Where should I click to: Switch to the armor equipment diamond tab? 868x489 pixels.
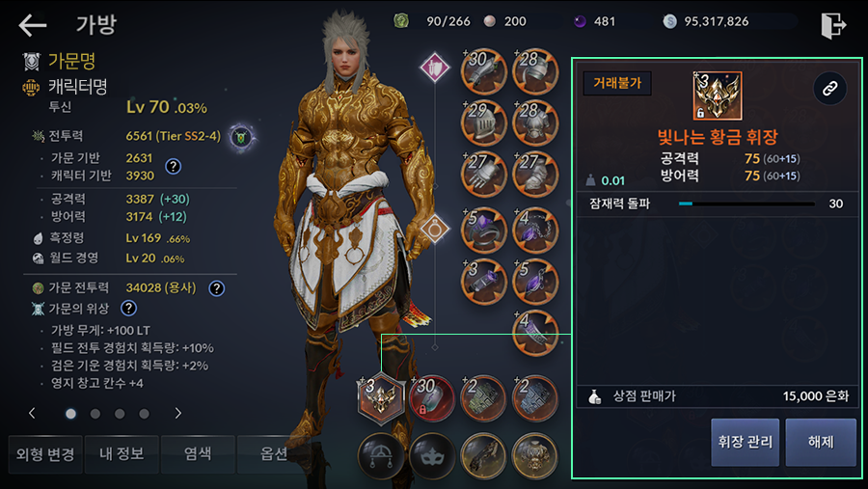click(x=435, y=68)
